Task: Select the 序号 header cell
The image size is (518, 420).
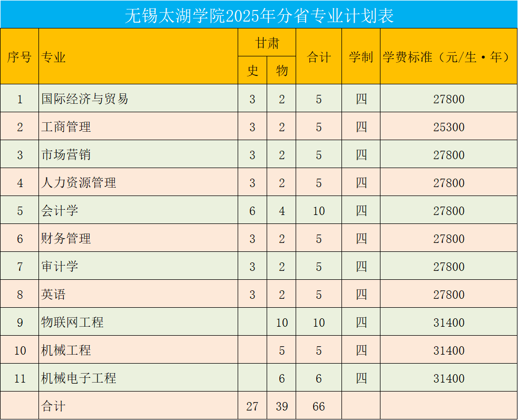Action: point(19,57)
